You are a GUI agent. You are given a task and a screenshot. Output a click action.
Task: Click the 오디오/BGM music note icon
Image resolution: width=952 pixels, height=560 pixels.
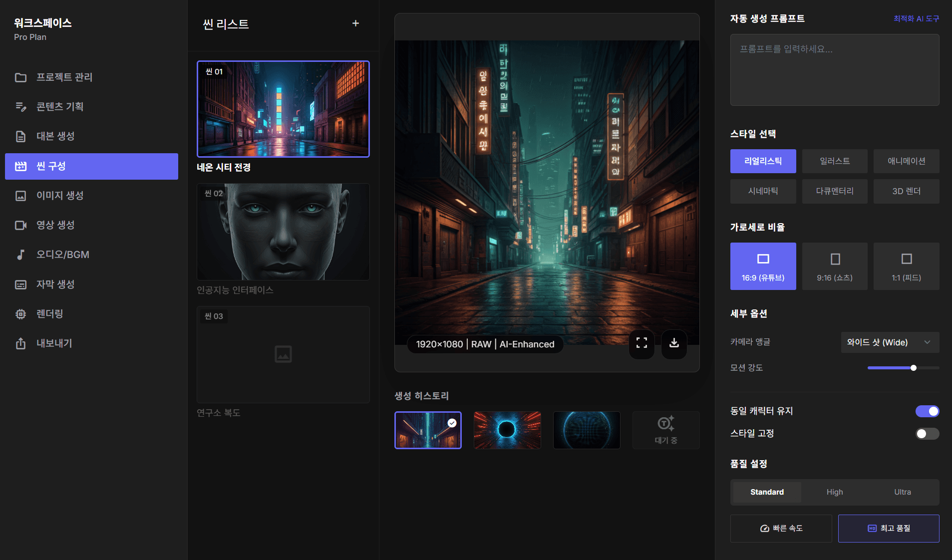20,255
